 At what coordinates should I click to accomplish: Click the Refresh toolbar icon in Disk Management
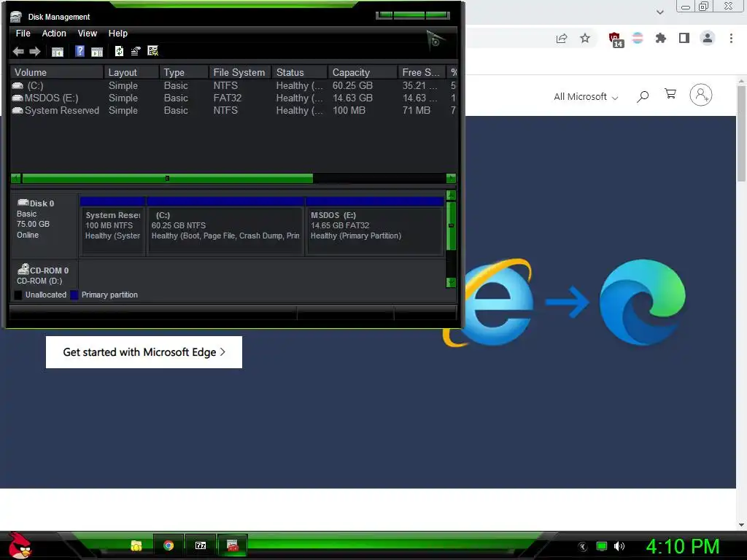click(x=119, y=51)
